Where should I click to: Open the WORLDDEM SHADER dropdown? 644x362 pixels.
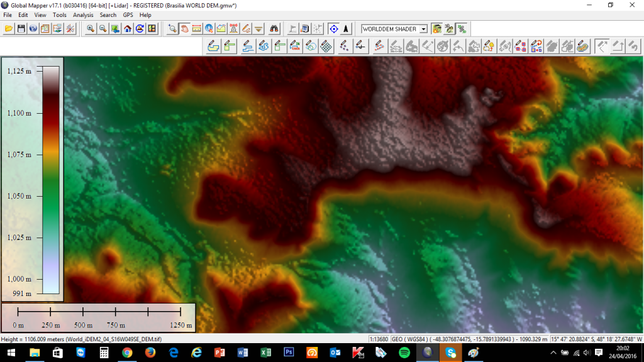(423, 29)
